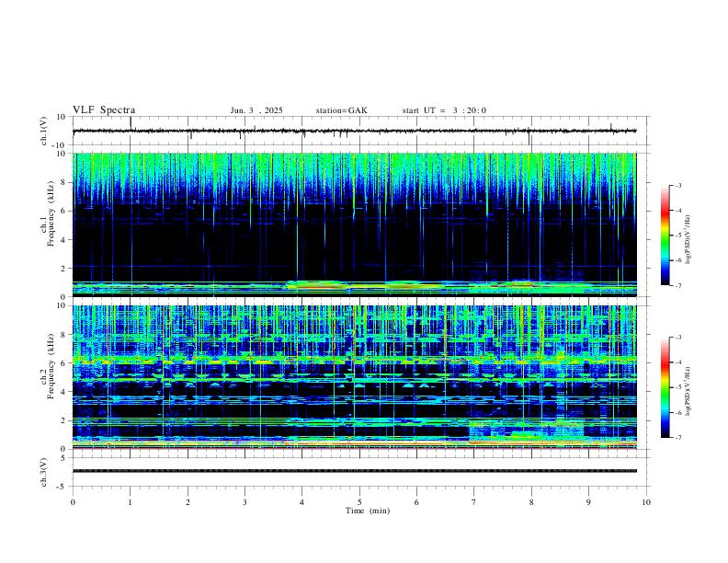Image resolution: width=728 pixels, height=563 pixels.
Task: Click the ch.3 voltage trace band
Action: click(355, 471)
